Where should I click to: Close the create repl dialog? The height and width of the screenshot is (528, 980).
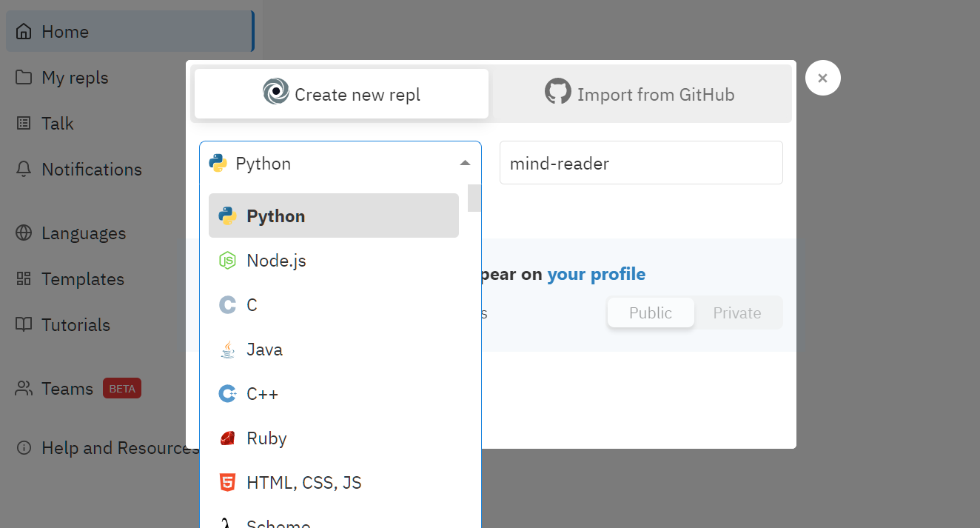pyautogui.click(x=823, y=78)
